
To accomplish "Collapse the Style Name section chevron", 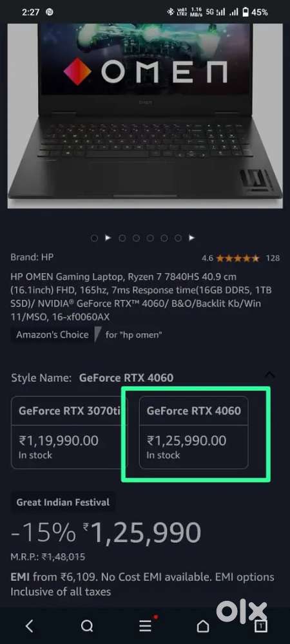I will point(270,375).
